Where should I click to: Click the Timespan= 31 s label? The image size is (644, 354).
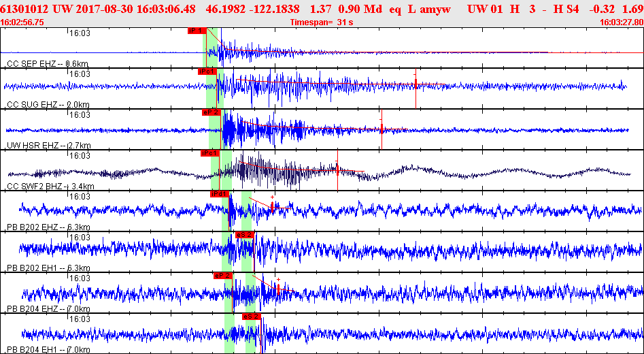322,22
